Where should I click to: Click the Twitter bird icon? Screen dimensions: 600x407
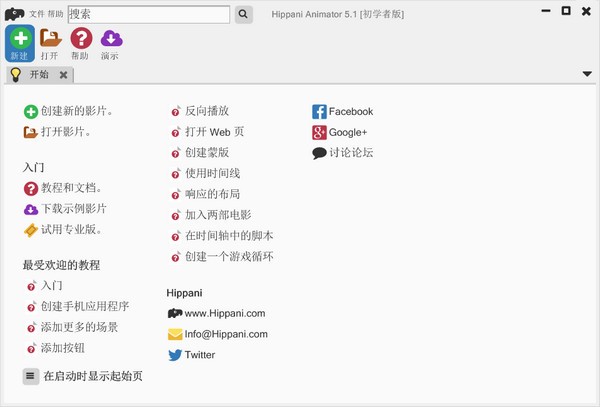coord(175,355)
